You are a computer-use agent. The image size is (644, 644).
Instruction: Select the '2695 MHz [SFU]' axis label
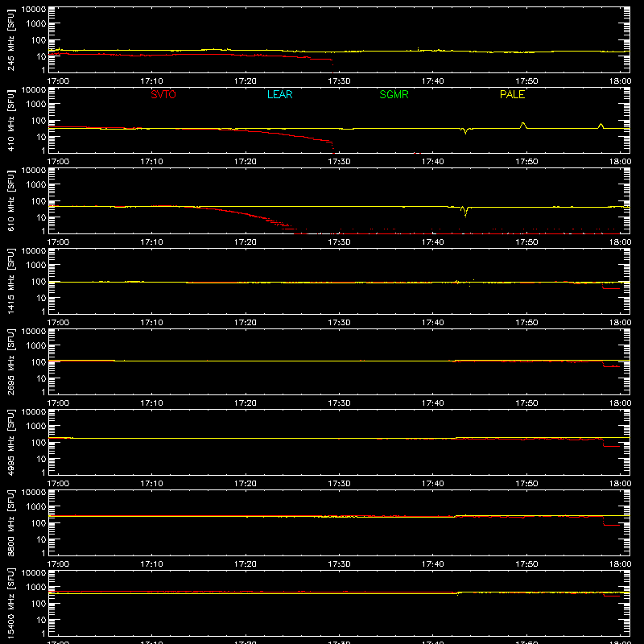pos(11,361)
